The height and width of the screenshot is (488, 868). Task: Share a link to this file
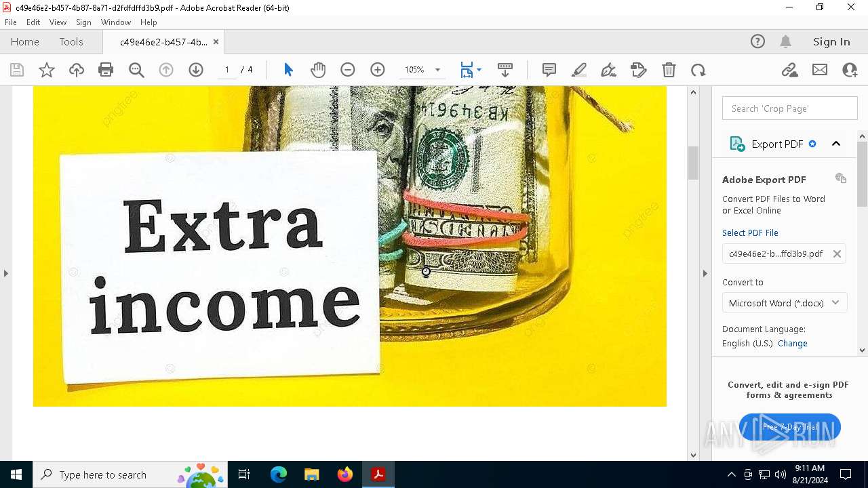790,70
